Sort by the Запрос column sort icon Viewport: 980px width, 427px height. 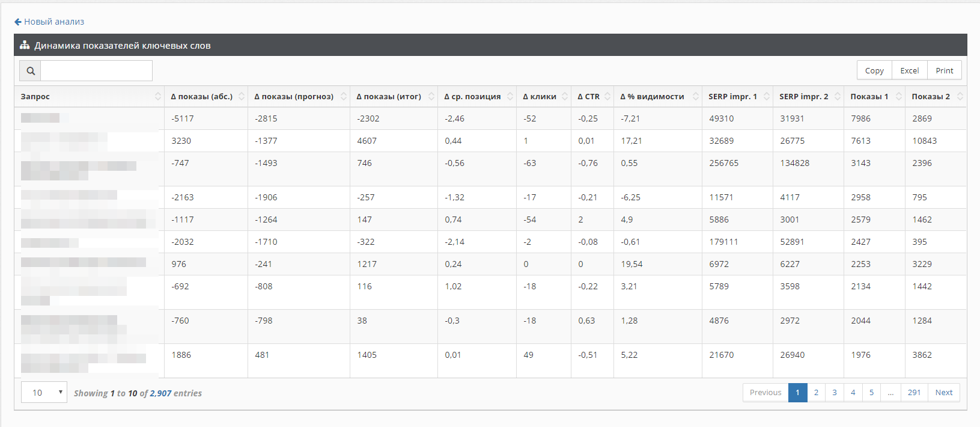[x=157, y=96]
